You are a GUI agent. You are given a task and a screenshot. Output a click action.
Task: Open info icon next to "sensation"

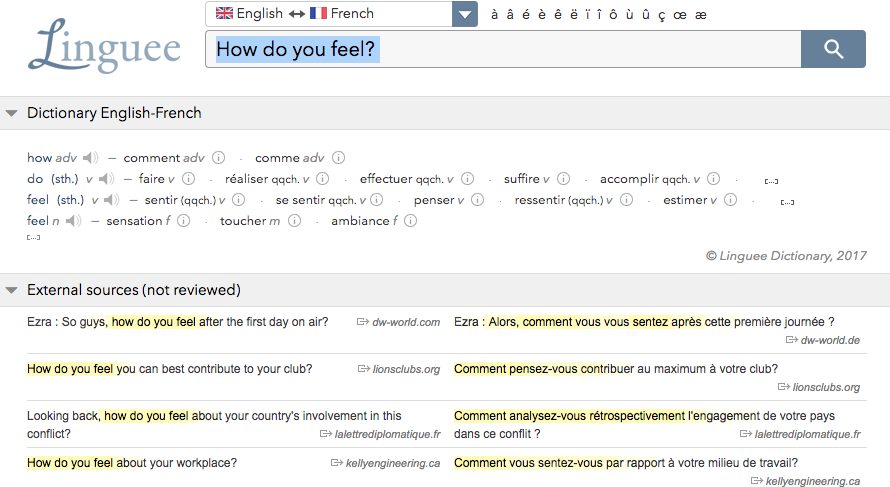[184, 221]
